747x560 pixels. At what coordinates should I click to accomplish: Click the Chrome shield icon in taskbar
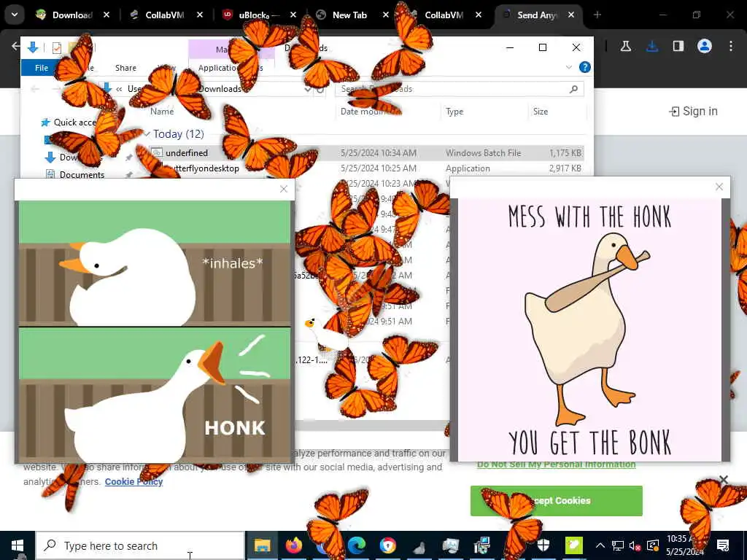388,545
